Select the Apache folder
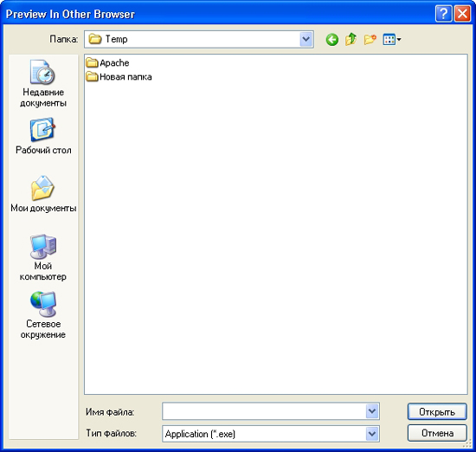Viewport: 476px width, 452px height. tap(107, 62)
